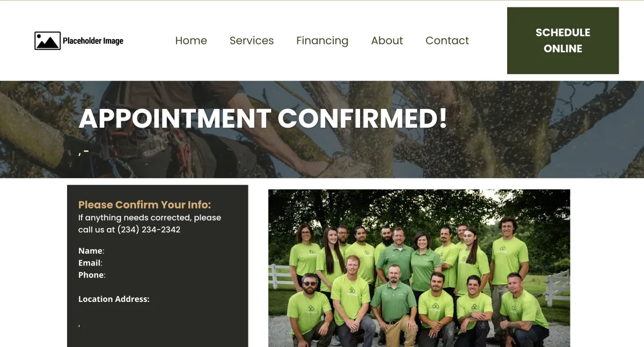The height and width of the screenshot is (347, 644).
Task: Go to the Home page
Action: (x=191, y=41)
